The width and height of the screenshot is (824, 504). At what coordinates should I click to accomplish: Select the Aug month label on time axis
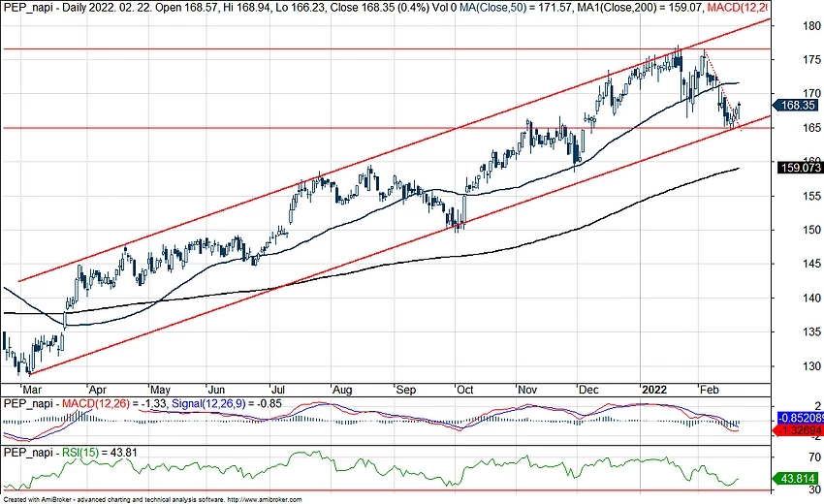pyautogui.click(x=342, y=390)
